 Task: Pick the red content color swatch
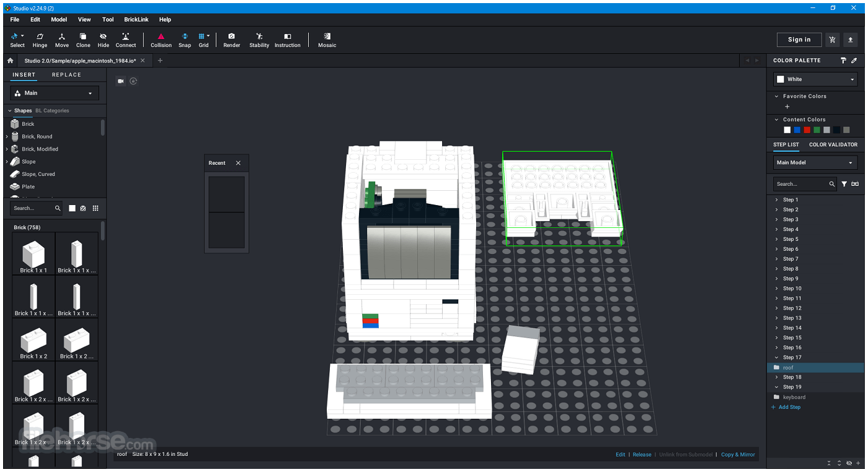807,130
